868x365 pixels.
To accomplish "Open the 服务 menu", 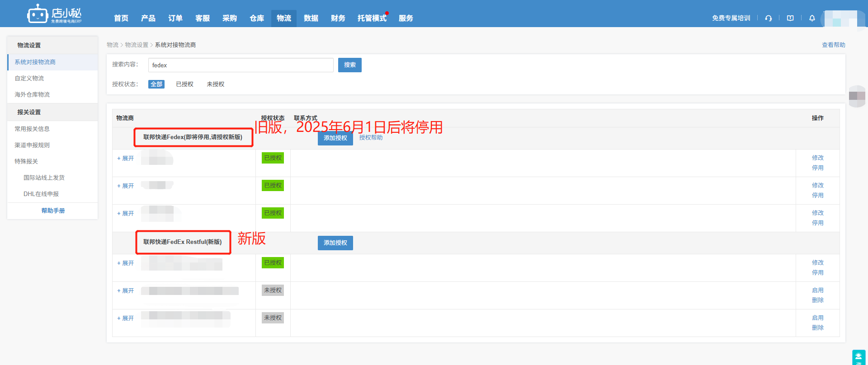I will [x=406, y=18].
